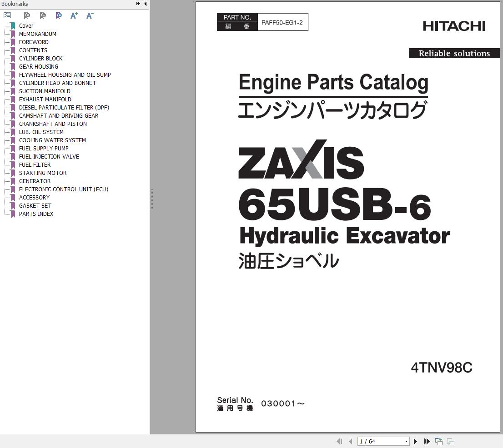Click the Engine Parts Catalog title
The image size is (503, 448).
point(333,83)
